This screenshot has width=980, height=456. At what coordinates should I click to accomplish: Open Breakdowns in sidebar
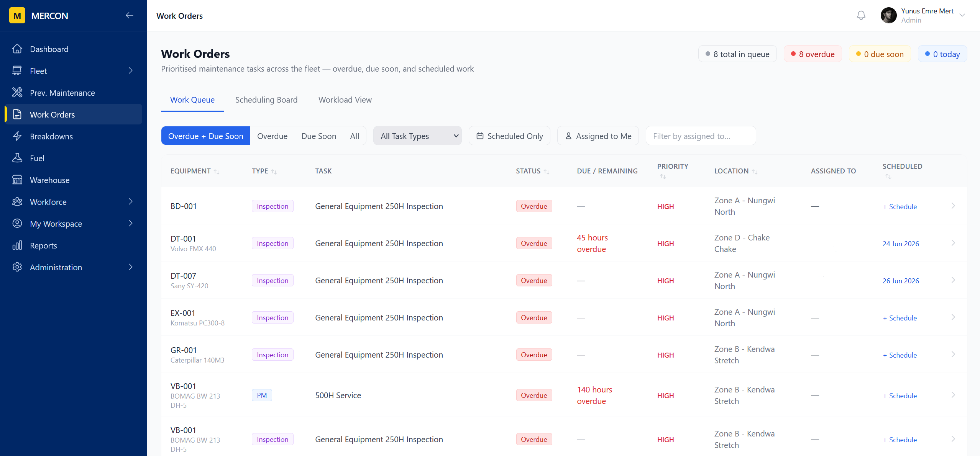74,136
